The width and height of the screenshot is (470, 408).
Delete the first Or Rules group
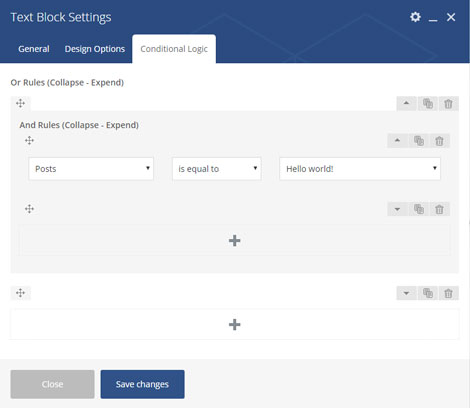[448, 104]
